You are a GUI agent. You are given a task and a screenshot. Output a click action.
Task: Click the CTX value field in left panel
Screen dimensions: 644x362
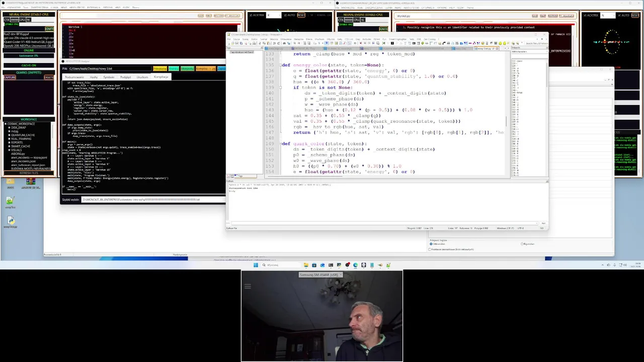click(15, 20)
